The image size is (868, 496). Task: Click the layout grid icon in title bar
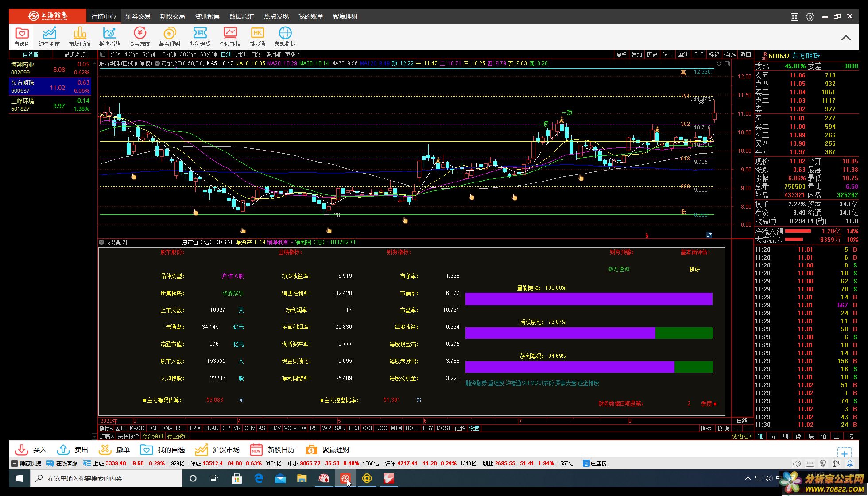pos(794,17)
